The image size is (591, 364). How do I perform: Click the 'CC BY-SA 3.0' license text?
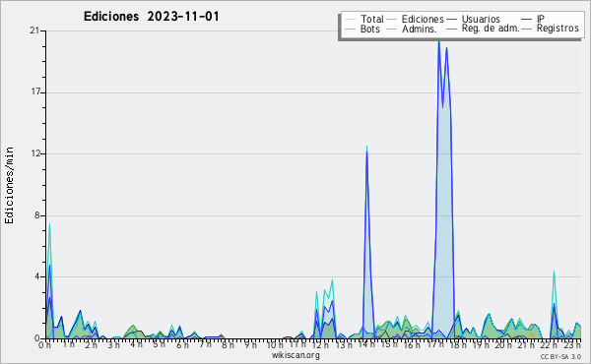tap(560, 356)
